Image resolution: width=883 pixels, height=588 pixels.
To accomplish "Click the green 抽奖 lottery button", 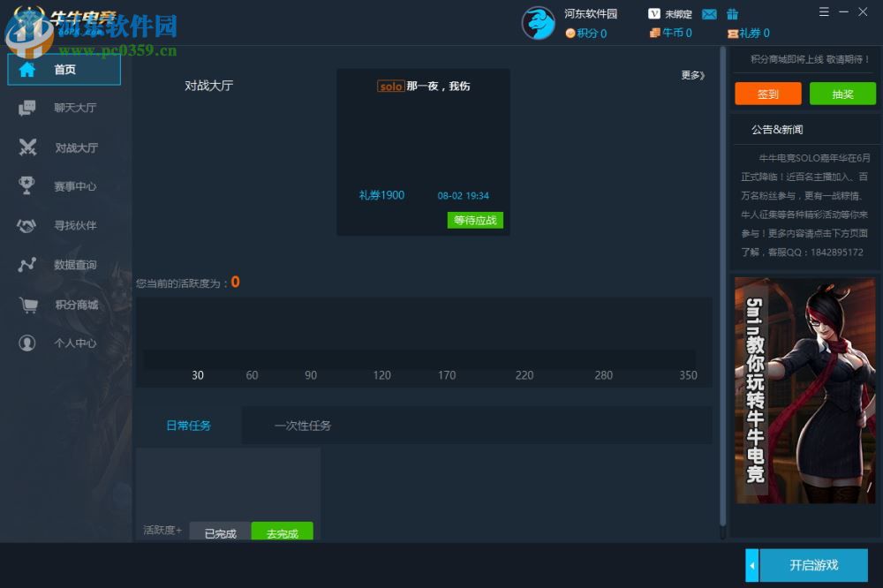I will point(842,94).
